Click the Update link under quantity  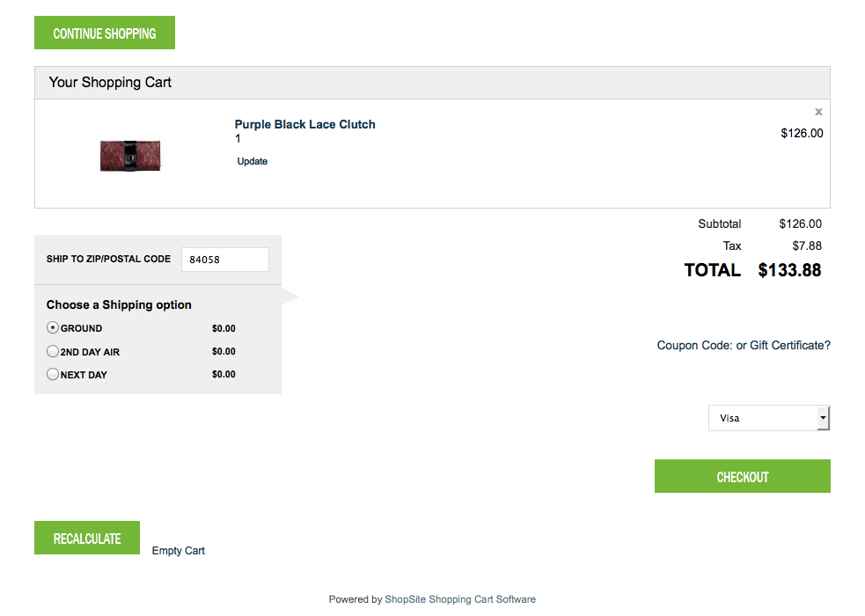pos(253,162)
